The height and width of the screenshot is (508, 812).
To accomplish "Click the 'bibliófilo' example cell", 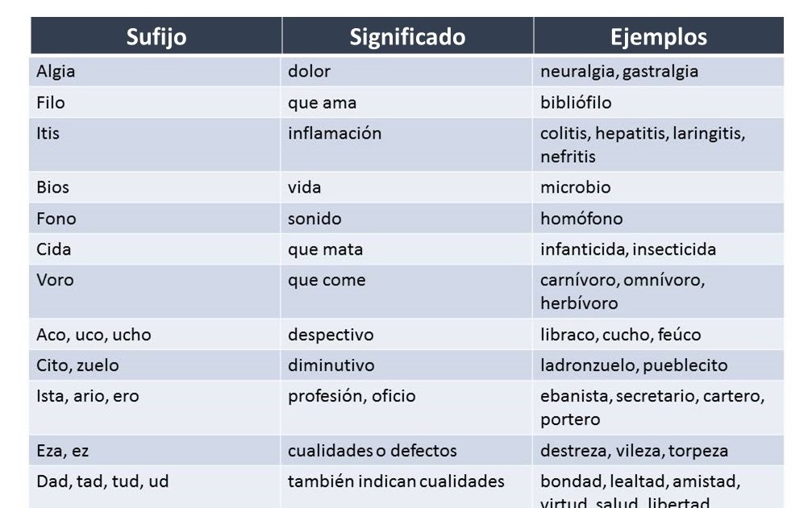I will pos(658,102).
